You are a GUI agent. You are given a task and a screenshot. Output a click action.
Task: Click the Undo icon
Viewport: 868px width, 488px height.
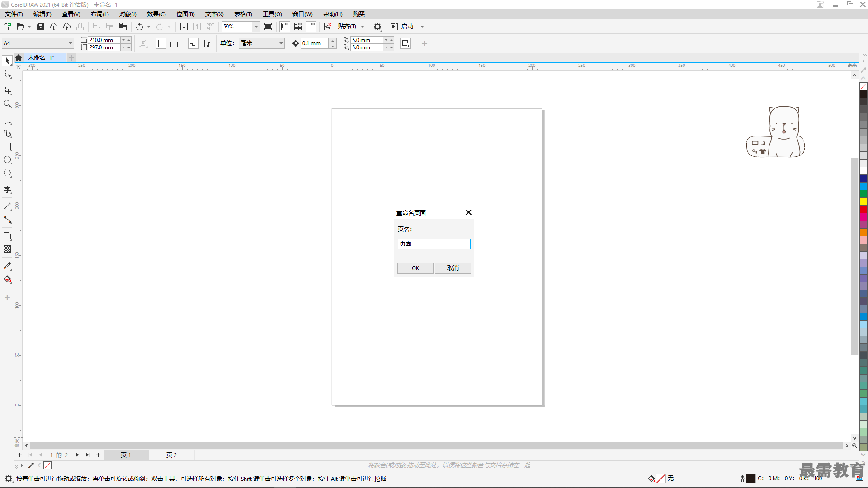pos(140,27)
